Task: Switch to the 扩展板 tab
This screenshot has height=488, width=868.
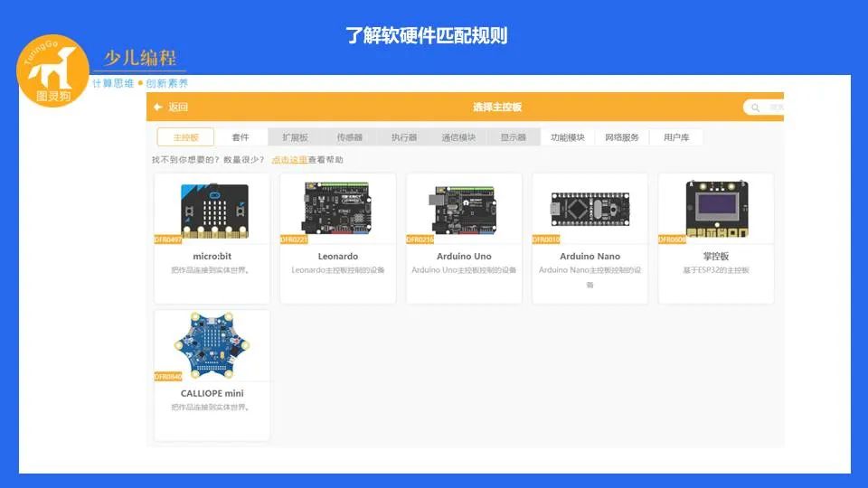Action: tap(296, 137)
